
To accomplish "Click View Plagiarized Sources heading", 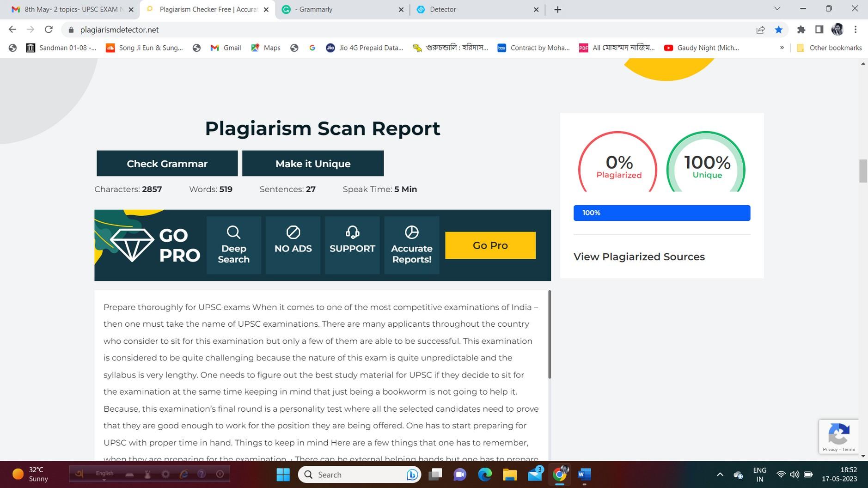I will [639, 257].
